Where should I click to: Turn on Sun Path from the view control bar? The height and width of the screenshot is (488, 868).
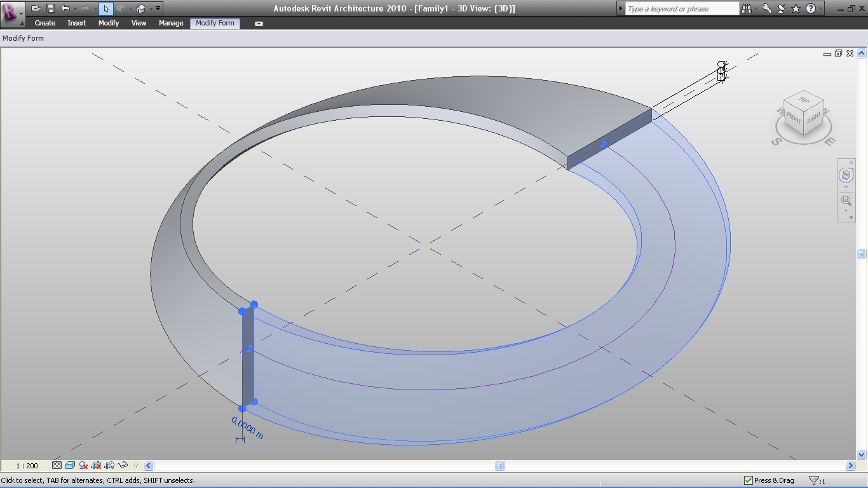point(95,465)
